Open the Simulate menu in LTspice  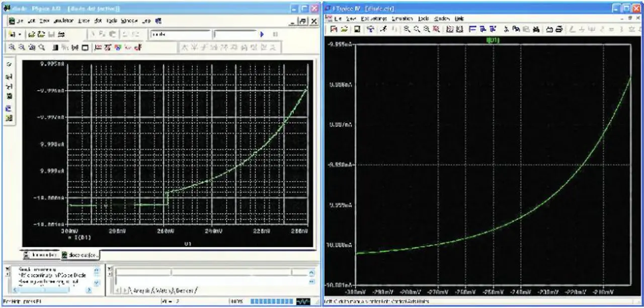(402, 19)
